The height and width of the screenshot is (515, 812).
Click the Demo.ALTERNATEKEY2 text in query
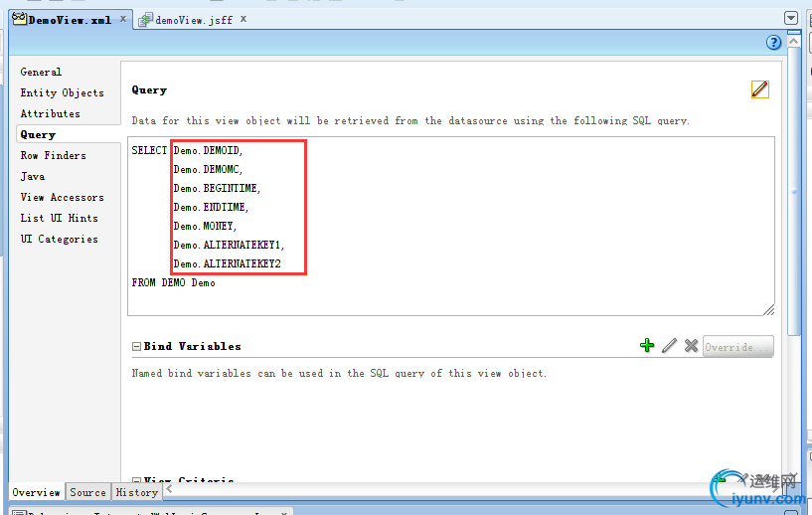point(228,264)
